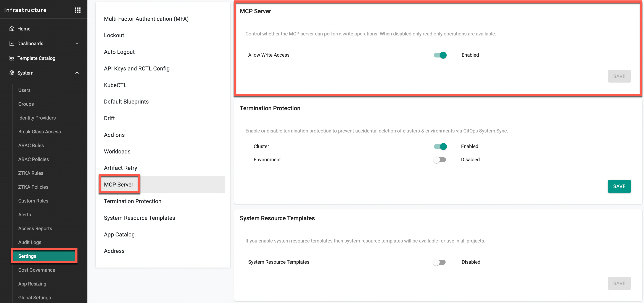Image resolution: width=644 pixels, height=303 pixels.
Task: Open Cost Governance page
Action: (x=37, y=270)
